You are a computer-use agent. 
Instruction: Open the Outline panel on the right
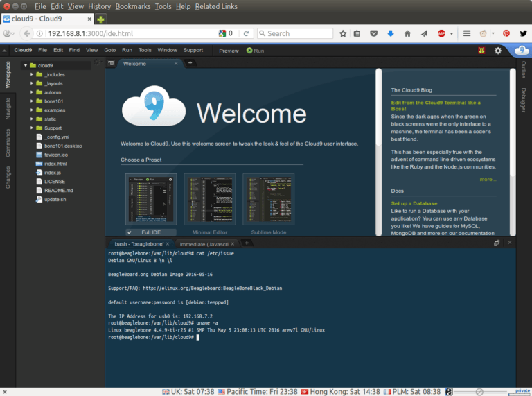point(524,69)
